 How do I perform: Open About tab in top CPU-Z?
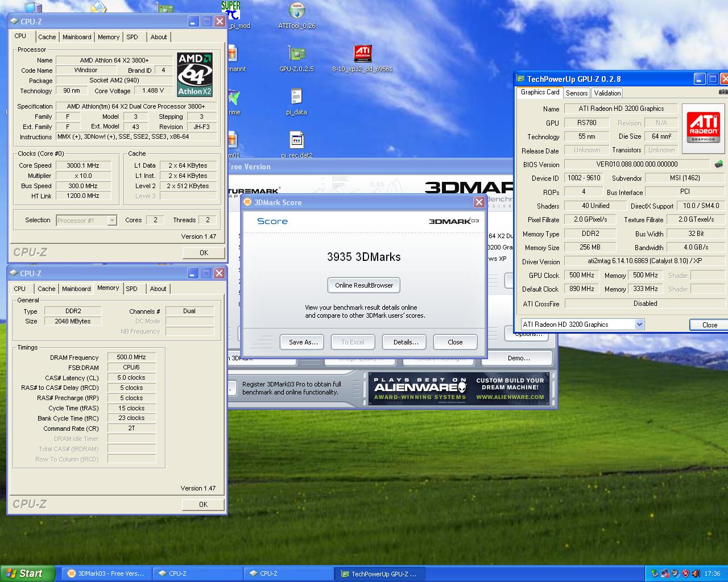(159, 37)
